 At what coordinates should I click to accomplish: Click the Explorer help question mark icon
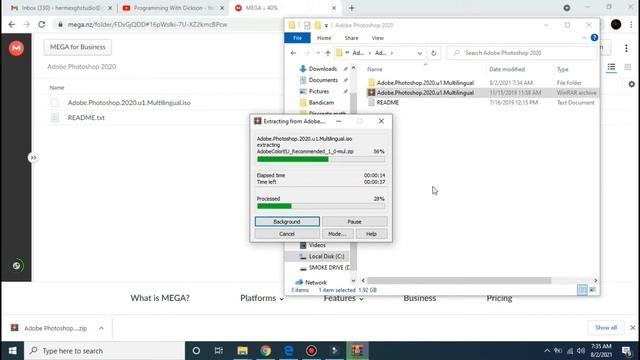coord(594,38)
